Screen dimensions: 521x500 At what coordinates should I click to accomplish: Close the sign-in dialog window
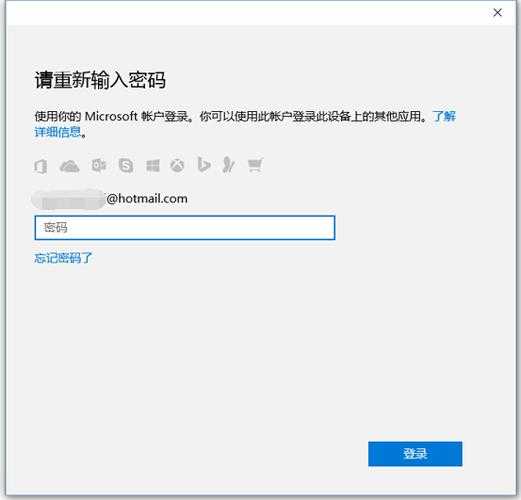click(x=497, y=13)
